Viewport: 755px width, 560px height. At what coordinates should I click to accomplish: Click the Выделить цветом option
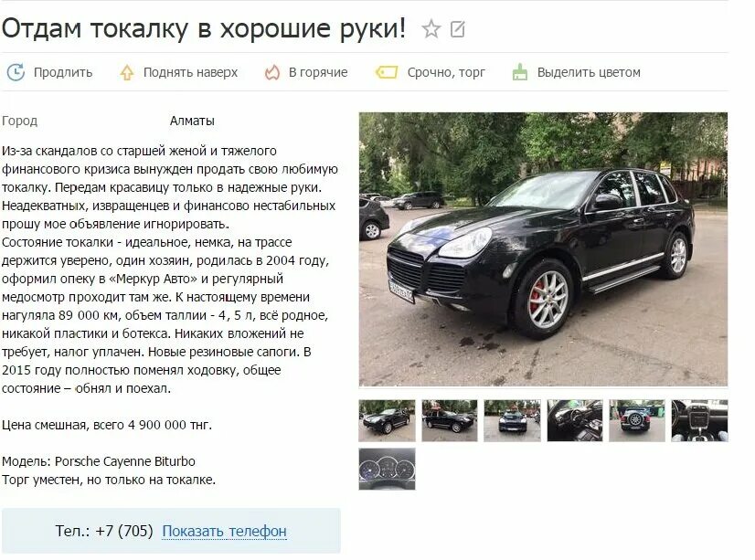click(589, 72)
